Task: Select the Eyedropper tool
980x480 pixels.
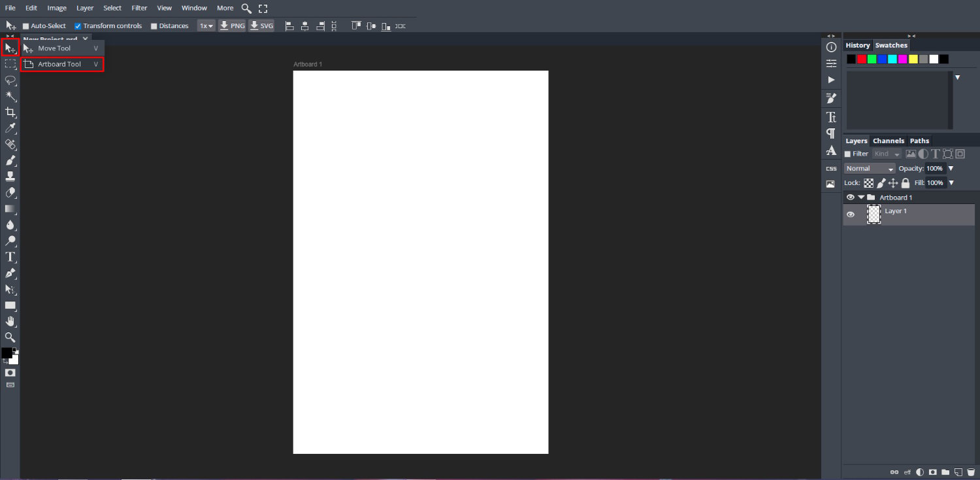Action: (10, 128)
